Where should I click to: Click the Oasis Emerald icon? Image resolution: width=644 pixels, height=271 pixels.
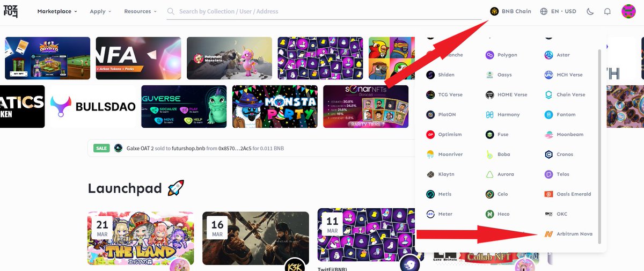(x=548, y=194)
